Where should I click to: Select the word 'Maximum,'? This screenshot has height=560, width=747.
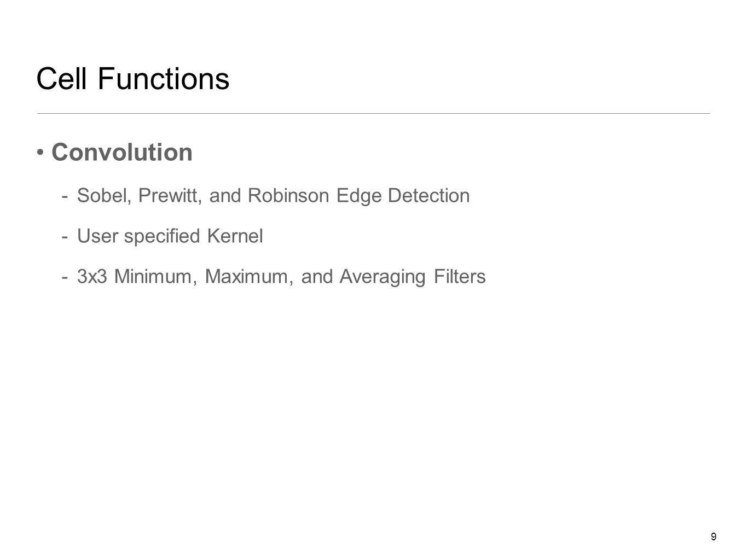(x=250, y=277)
